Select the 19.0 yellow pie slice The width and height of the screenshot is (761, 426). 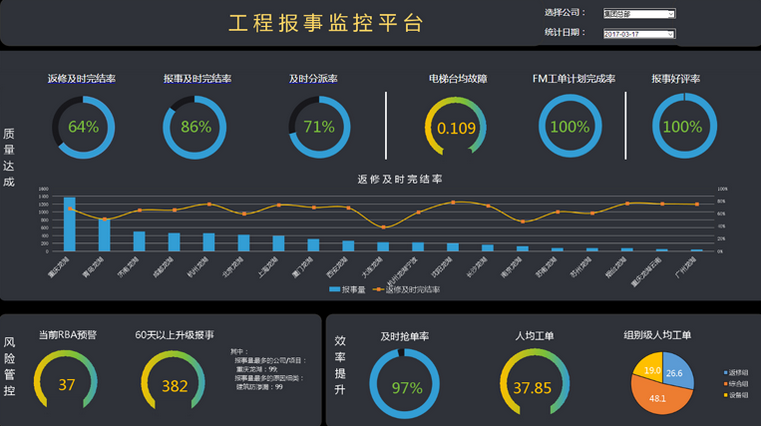pyautogui.click(x=649, y=367)
